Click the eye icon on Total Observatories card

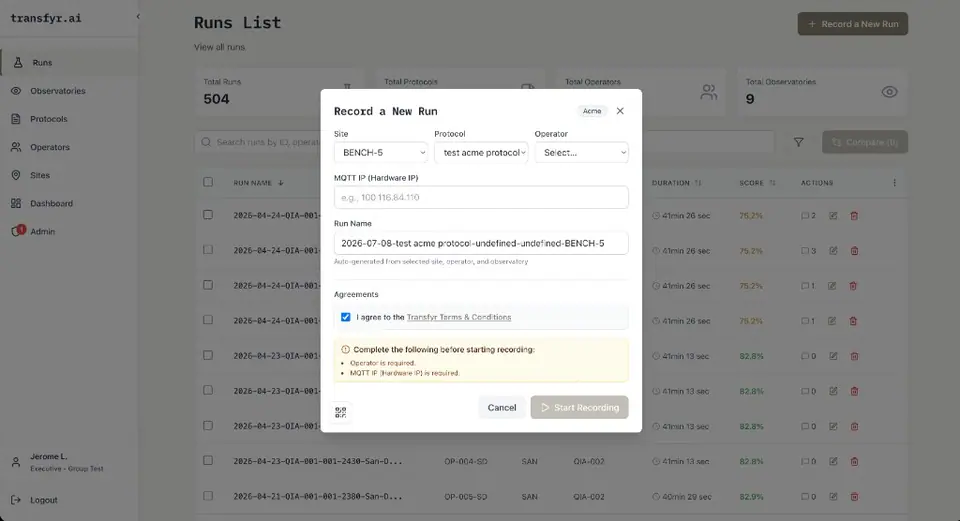[889, 92]
